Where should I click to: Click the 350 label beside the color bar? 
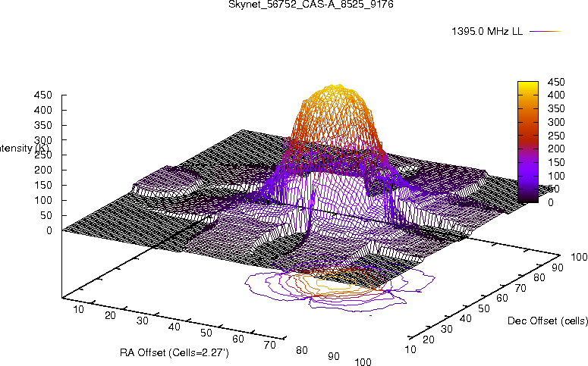coord(556,108)
